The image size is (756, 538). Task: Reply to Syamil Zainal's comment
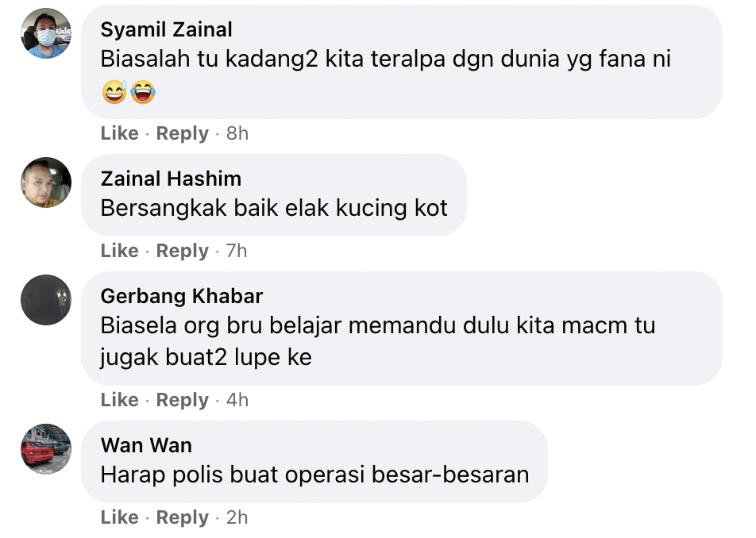point(182,133)
